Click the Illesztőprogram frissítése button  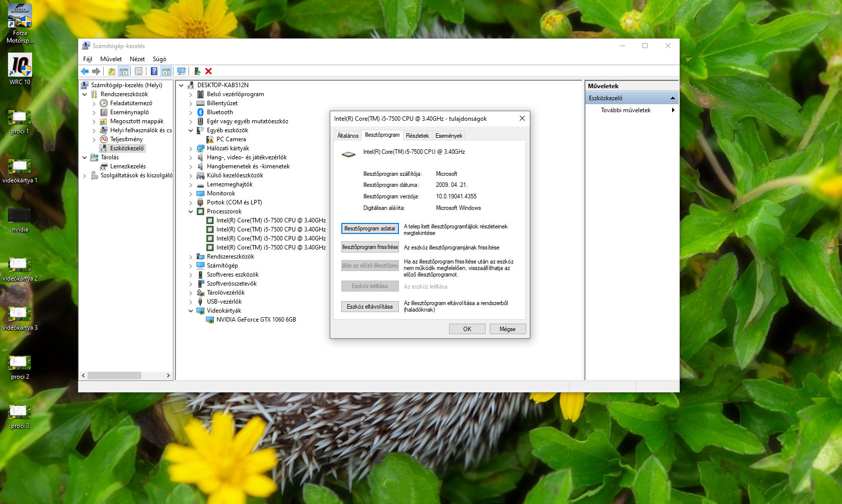370,247
